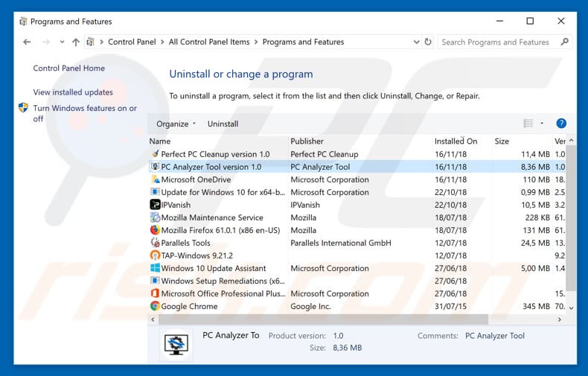Select the Update for Windows 10 icon

pyautogui.click(x=155, y=192)
